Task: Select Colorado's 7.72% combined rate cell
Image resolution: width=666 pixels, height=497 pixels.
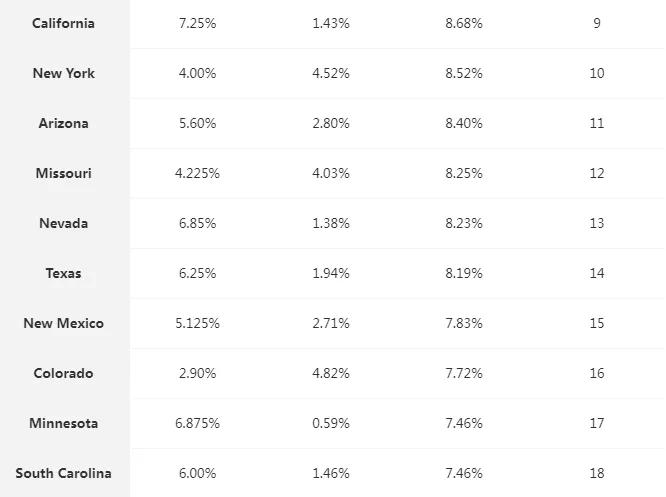Action: point(464,373)
